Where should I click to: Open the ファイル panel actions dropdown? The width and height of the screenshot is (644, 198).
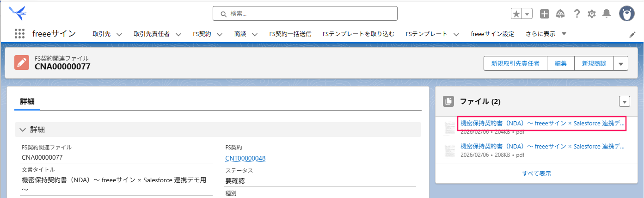pyautogui.click(x=625, y=102)
